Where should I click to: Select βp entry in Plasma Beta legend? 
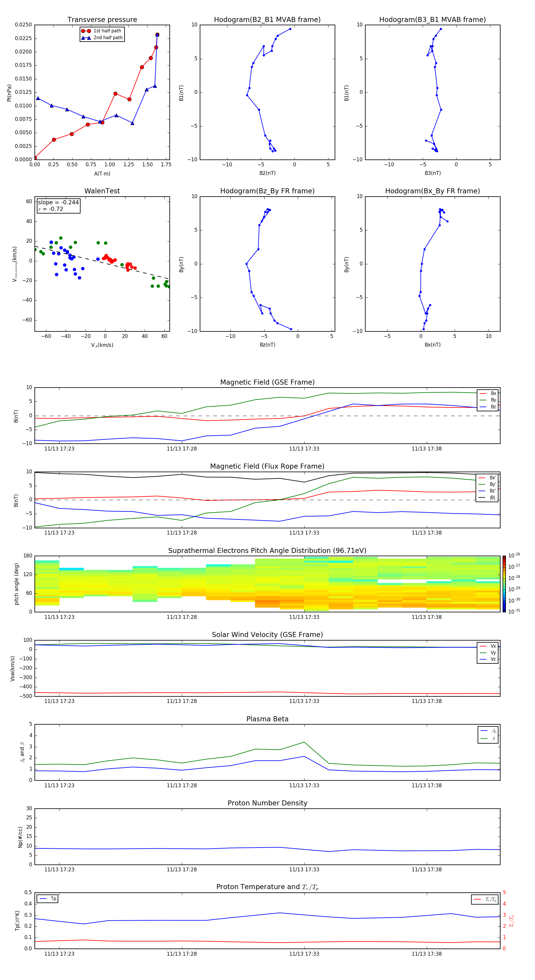[488, 731]
